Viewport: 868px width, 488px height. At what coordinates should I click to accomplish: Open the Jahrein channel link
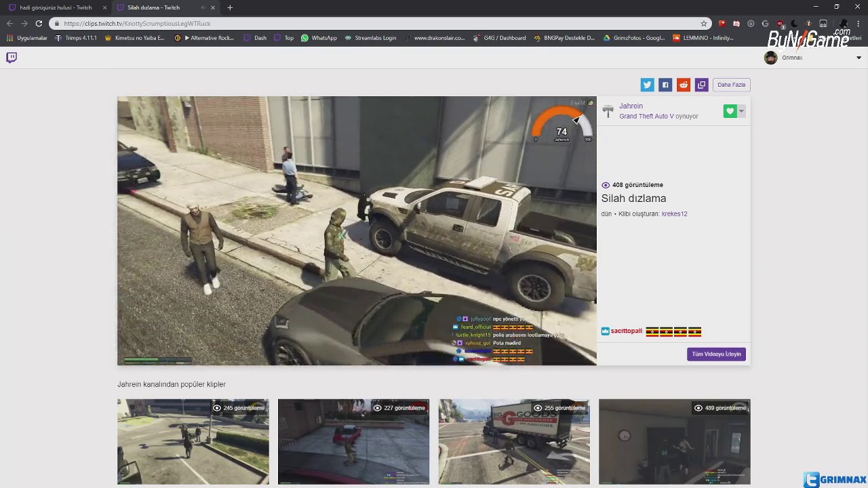(631, 106)
